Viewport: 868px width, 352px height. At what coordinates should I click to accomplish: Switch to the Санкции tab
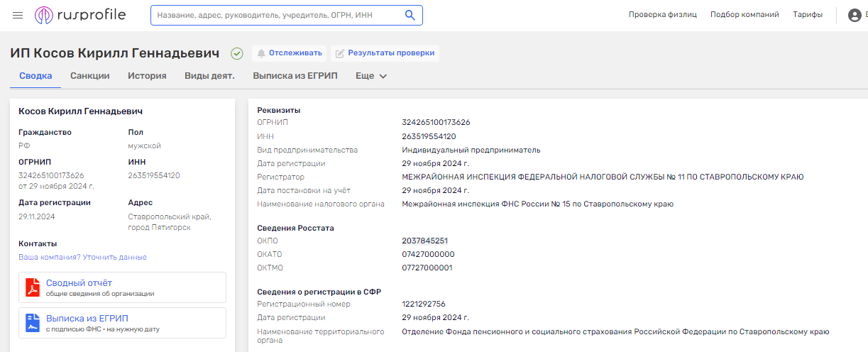90,76
